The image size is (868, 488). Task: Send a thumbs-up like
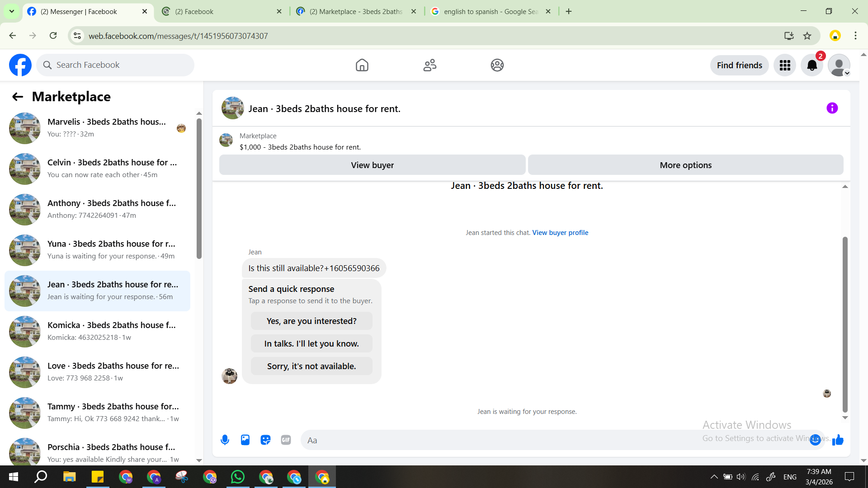(838, 440)
